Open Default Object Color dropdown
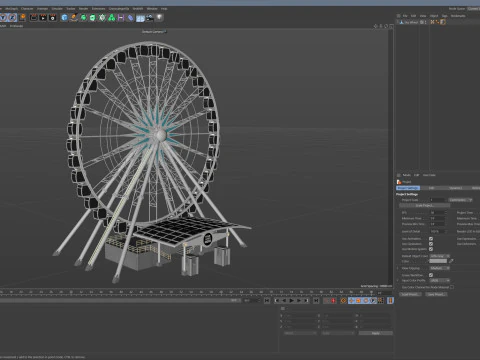The width and height of the screenshot is (480, 360). pyautogui.click(x=439, y=256)
